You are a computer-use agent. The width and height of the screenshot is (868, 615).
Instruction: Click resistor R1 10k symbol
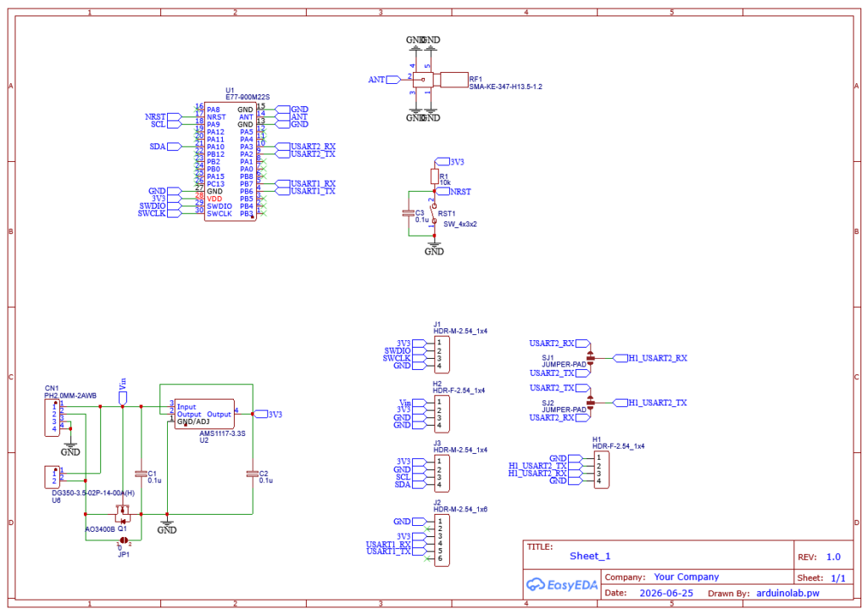(434, 176)
